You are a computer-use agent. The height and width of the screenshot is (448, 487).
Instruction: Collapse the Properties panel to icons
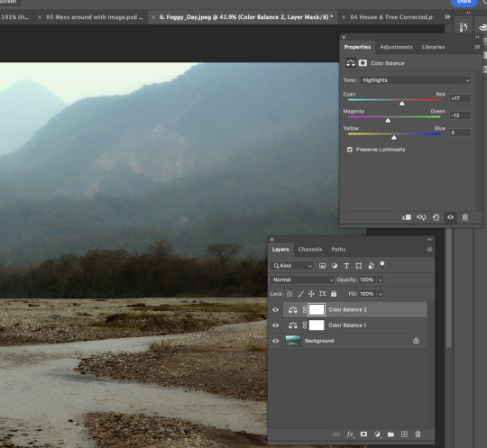tap(477, 37)
